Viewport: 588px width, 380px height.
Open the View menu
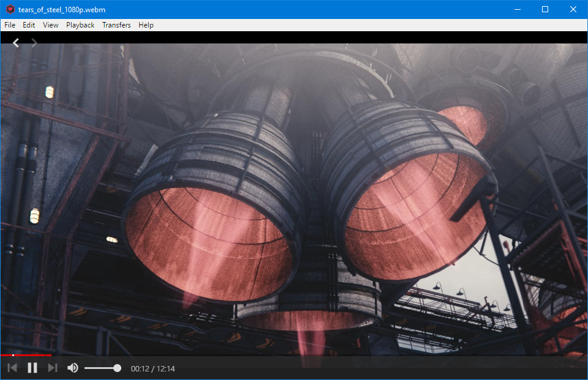click(x=51, y=25)
